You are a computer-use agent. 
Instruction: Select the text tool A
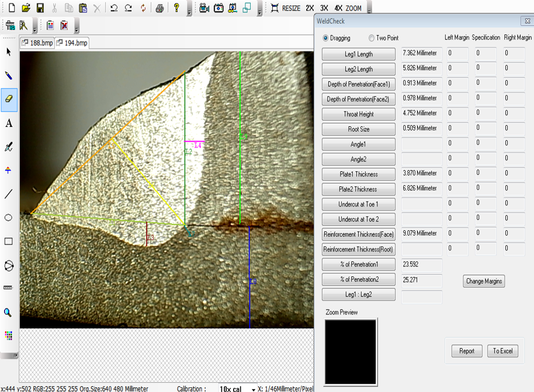pyautogui.click(x=9, y=123)
